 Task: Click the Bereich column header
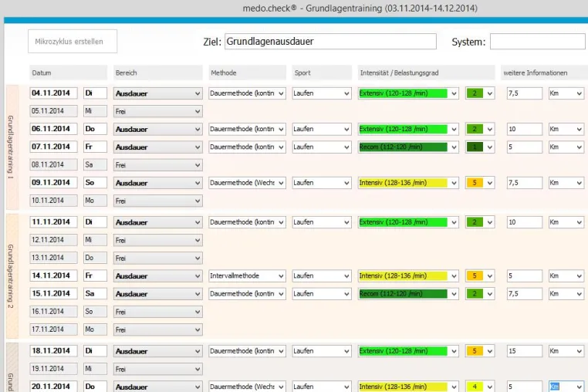[158, 73]
